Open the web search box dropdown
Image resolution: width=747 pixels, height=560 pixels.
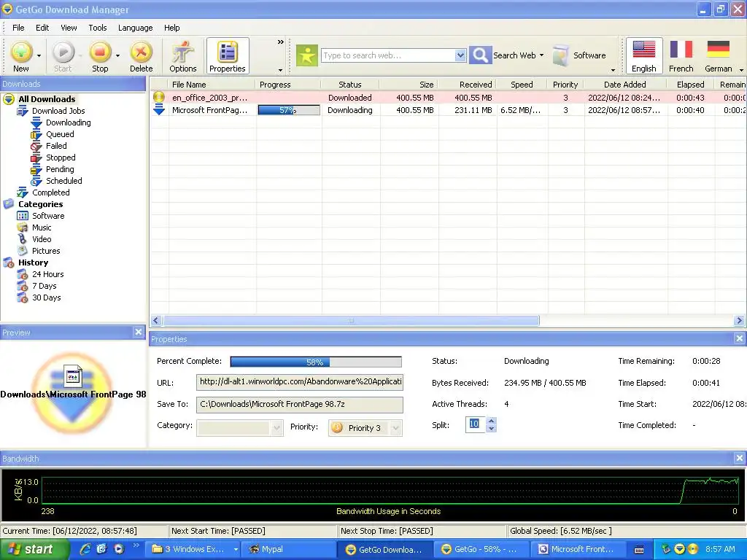tap(460, 55)
